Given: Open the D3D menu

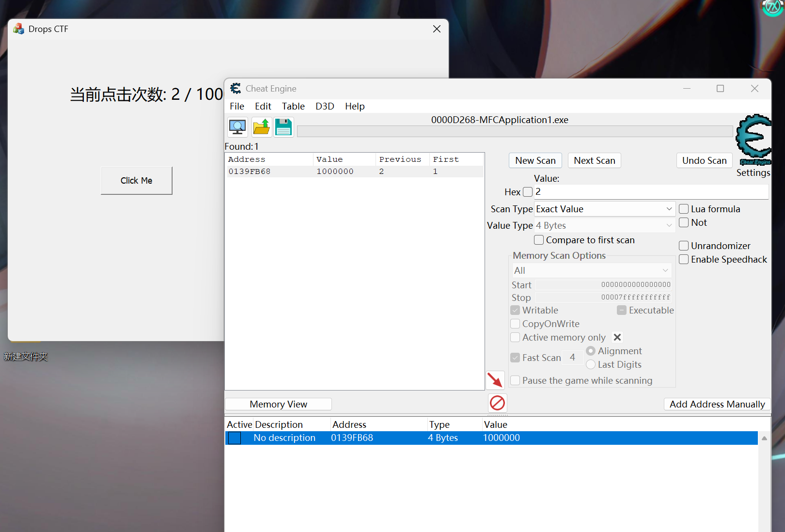Looking at the screenshot, I should [325, 106].
